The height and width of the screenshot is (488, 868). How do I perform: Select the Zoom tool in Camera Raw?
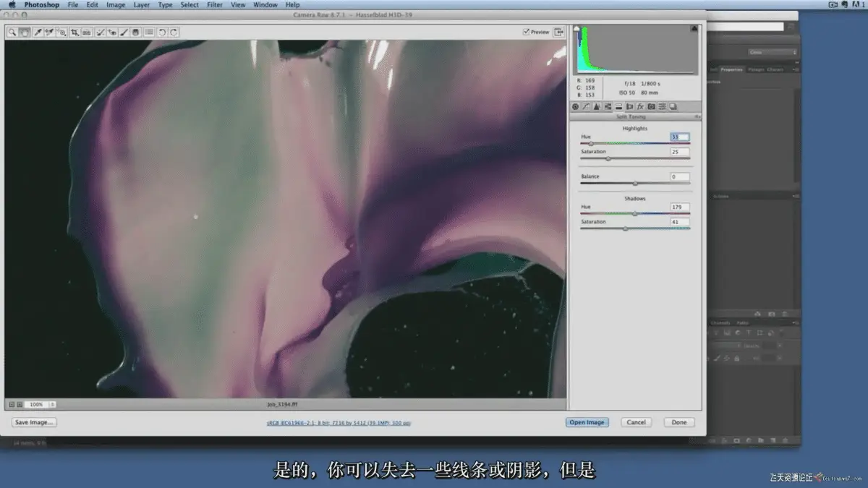coord(12,33)
